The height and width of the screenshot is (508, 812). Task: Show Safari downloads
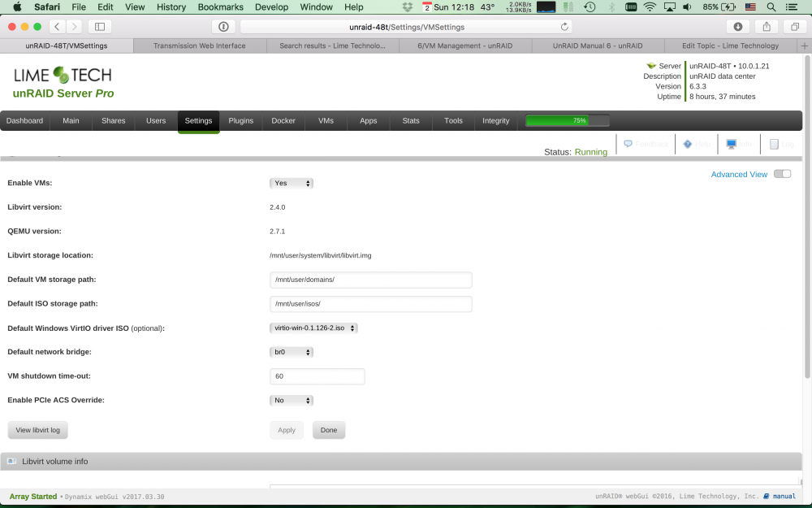point(738,27)
